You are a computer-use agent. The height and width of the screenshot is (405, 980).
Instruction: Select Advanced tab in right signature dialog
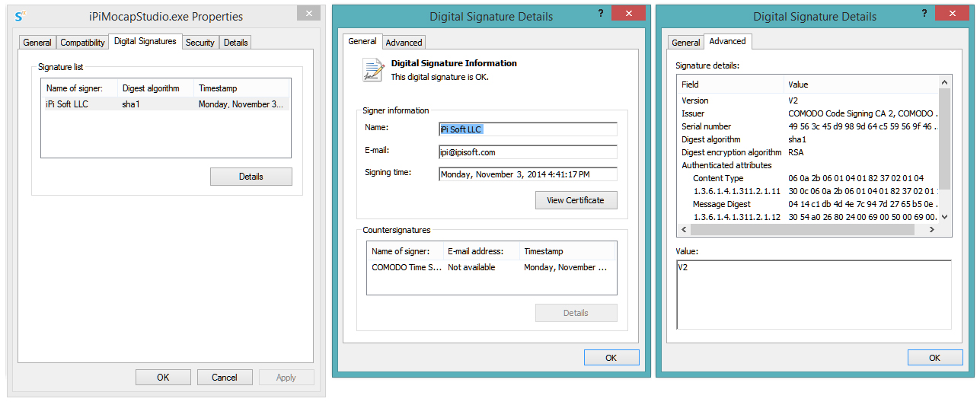728,41
